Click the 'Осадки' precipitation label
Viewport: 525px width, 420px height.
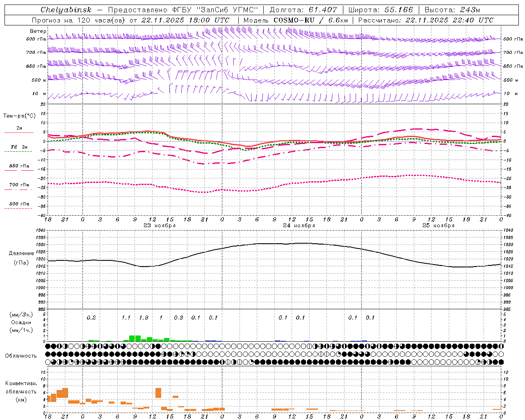(21, 323)
